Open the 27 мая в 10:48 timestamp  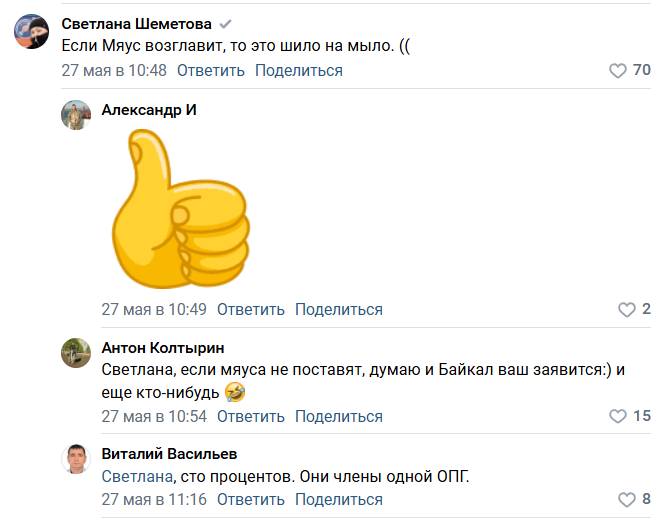[114, 71]
